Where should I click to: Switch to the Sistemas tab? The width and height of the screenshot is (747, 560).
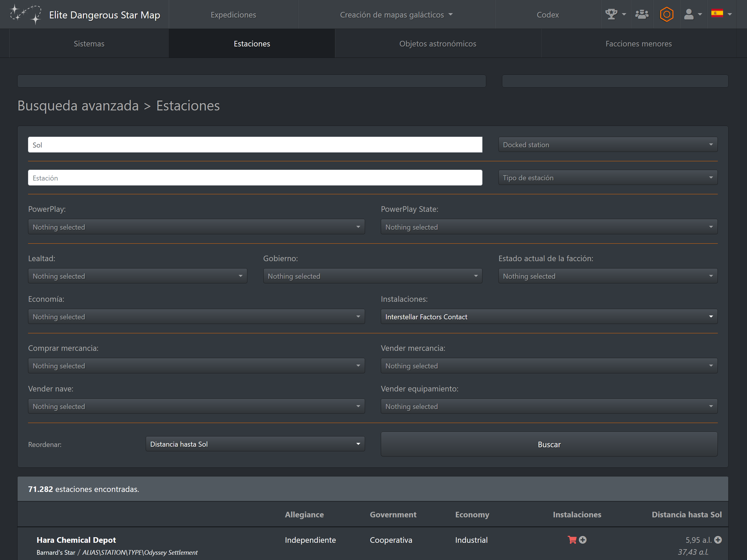[x=89, y=44]
